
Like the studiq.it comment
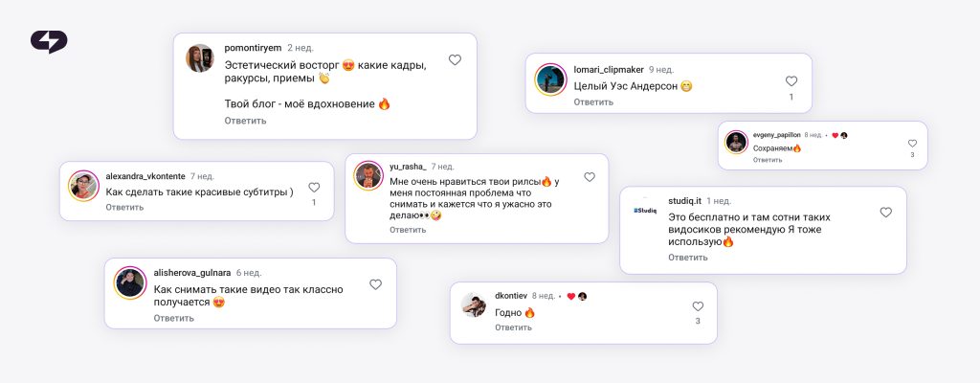point(885,213)
